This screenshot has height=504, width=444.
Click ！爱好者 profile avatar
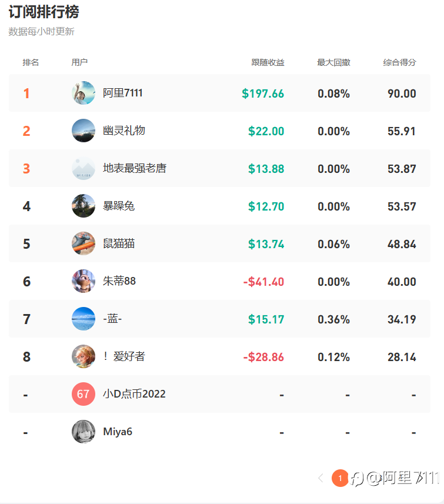pos(84,356)
